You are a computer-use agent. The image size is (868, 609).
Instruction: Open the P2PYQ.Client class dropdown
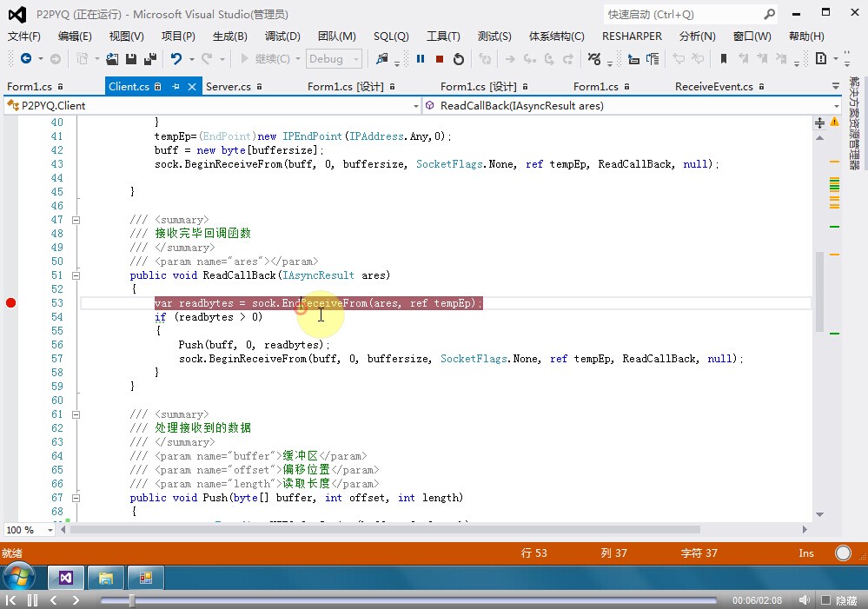coord(414,106)
